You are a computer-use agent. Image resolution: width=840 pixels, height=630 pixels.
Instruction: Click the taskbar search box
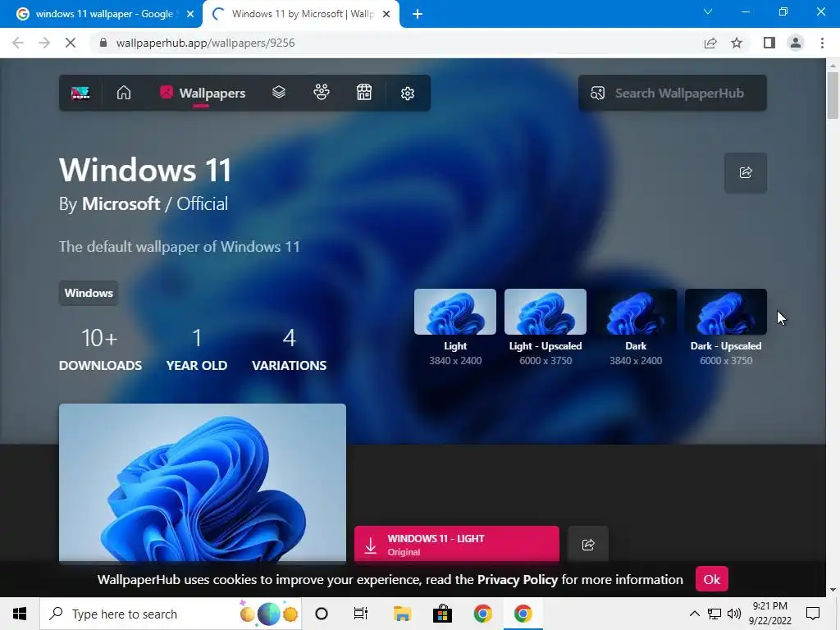click(171, 614)
